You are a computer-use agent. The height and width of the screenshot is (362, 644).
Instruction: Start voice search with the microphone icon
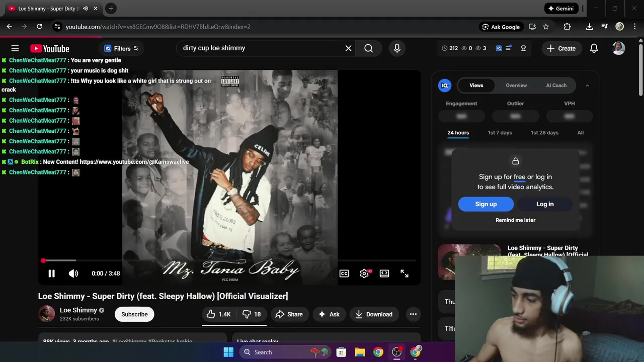(397, 48)
